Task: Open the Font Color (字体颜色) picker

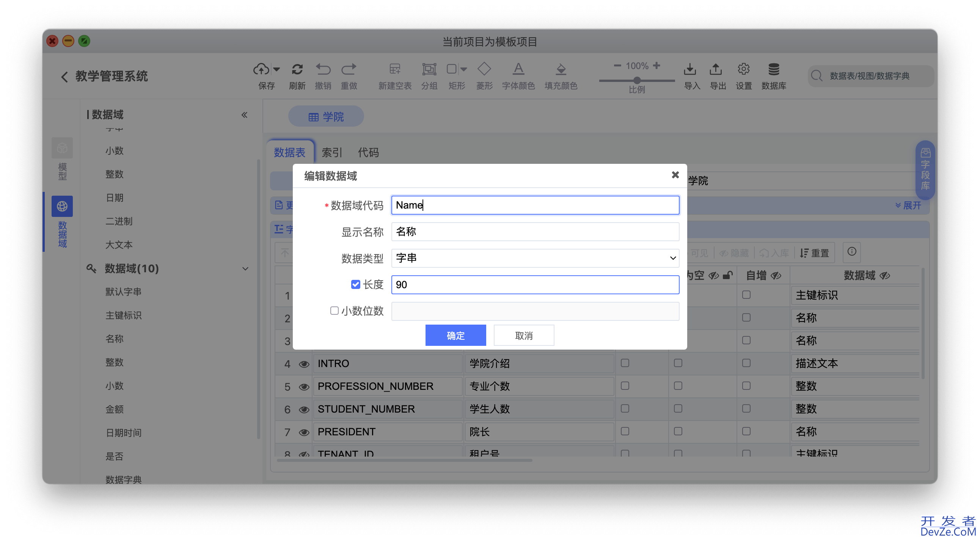Action: click(518, 69)
